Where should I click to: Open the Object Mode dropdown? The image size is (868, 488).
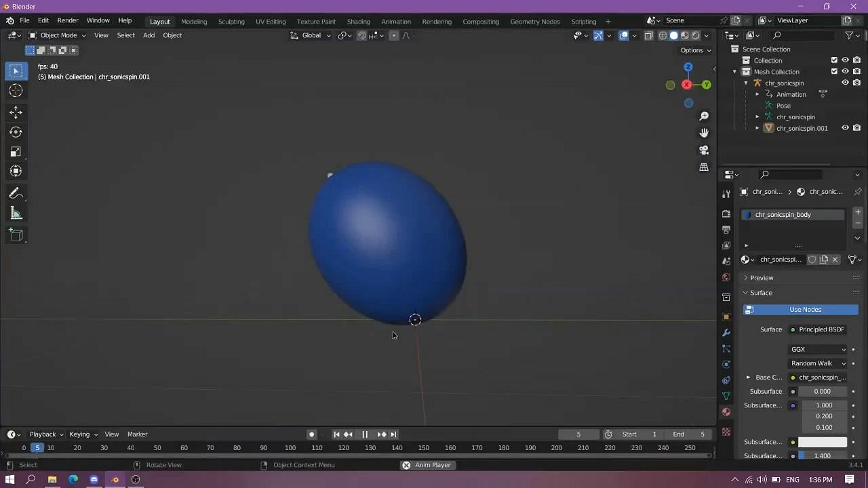click(58, 35)
